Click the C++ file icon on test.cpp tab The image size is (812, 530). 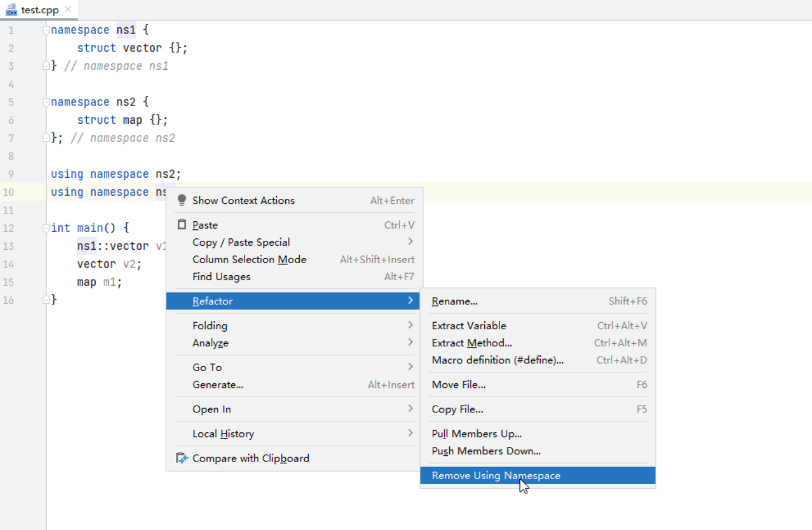12,10
